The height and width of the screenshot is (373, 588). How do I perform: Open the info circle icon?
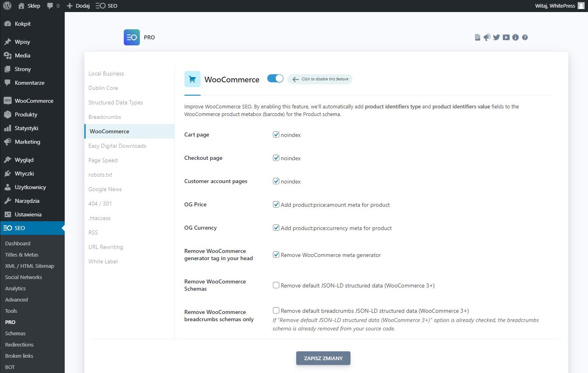pyautogui.click(x=515, y=37)
